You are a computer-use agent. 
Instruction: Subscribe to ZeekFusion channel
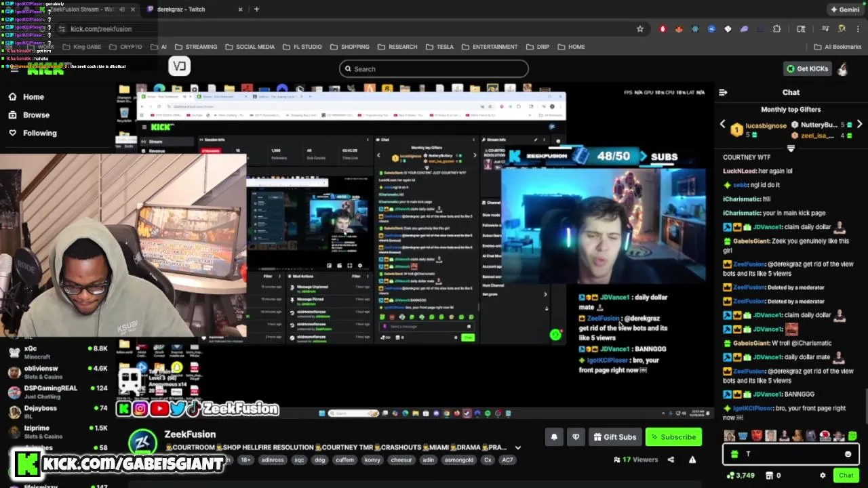click(674, 437)
